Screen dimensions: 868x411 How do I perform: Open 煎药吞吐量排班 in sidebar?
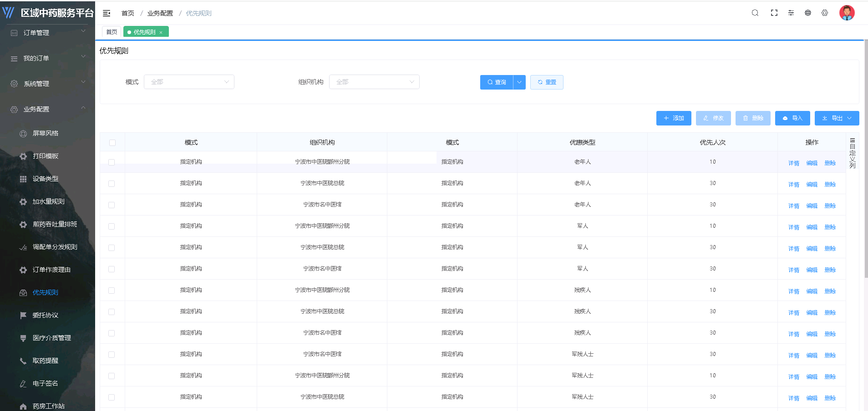pyautogui.click(x=55, y=224)
